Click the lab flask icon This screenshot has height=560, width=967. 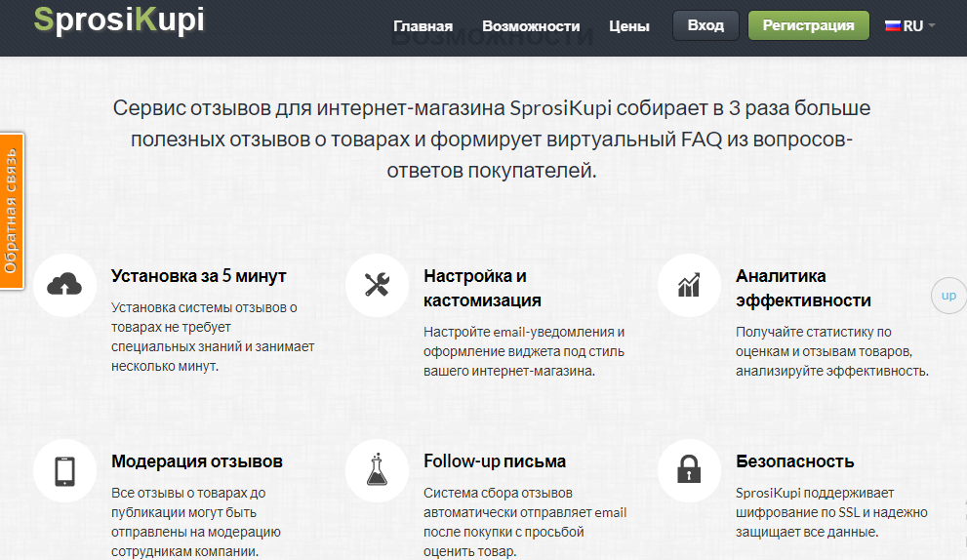click(377, 471)
